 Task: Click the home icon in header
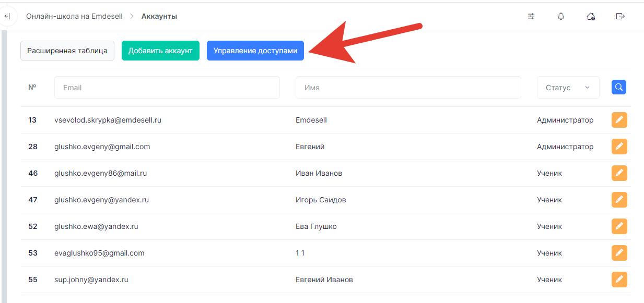tap(591, 16)
